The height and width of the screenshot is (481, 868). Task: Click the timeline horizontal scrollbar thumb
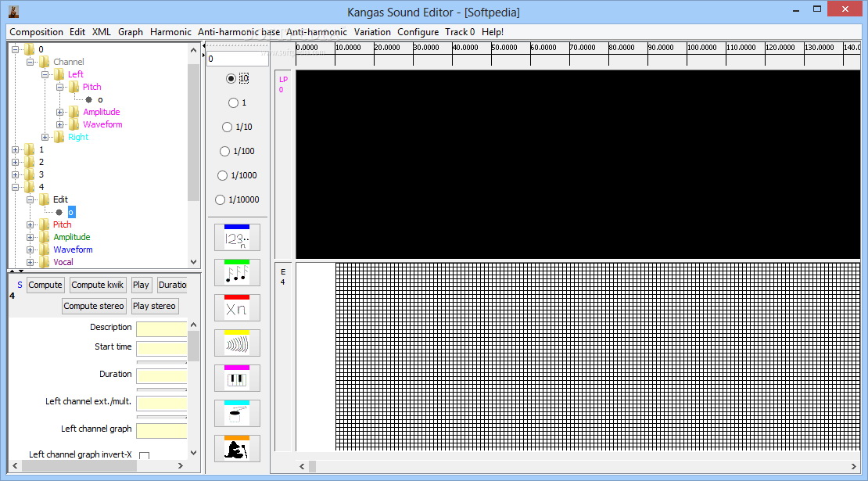(312, 466)
